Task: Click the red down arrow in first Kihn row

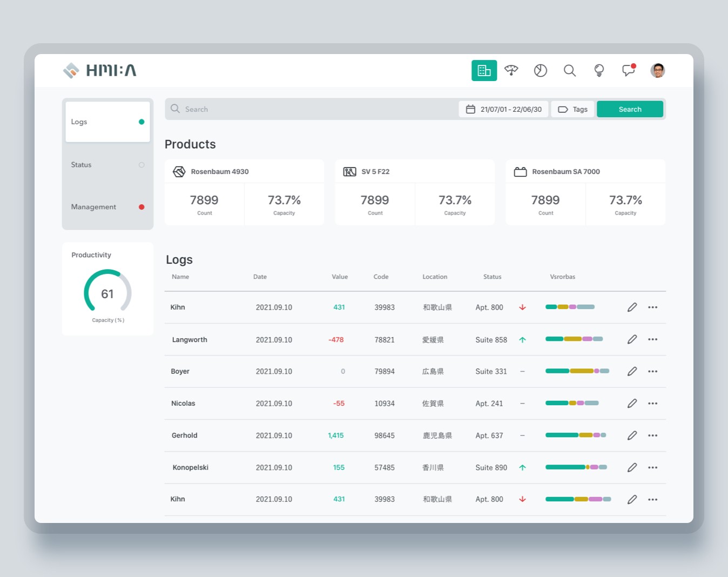Action: click(x=522, y=307)
